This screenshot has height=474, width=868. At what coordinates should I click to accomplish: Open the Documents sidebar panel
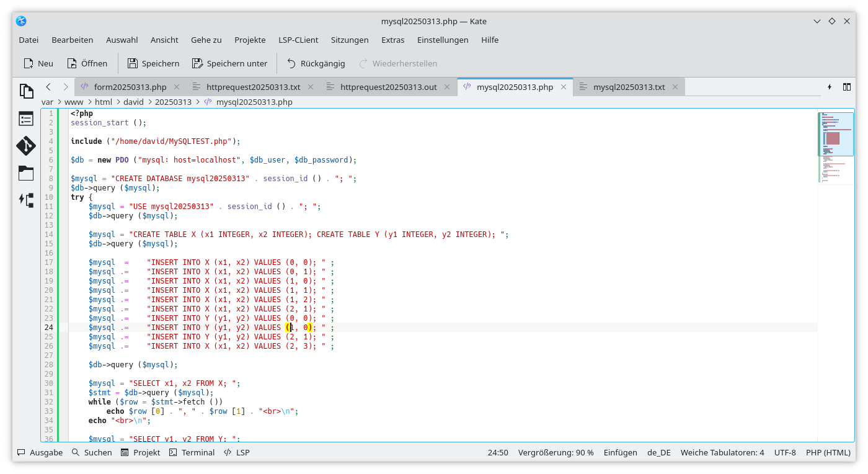[27, 91]
